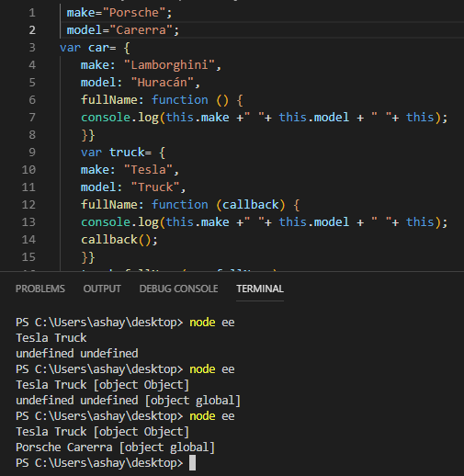Click the "Lamborghini" string literal
This screenshot has height=476, width=464.
(x=169, y=65)
